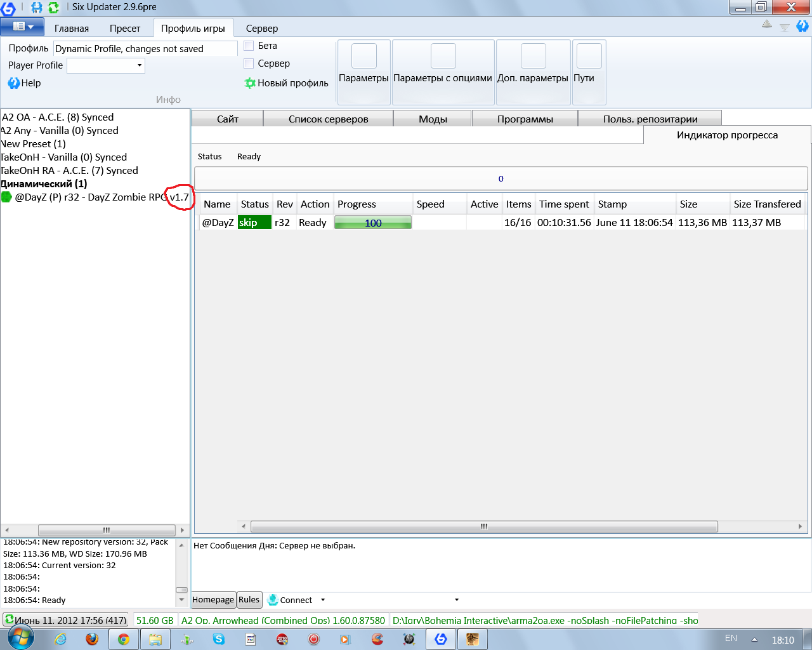Image resolution: width=812 pixels, height=650 pixels.
Task: Click the Parameters ribbon button
Action: 364,72
